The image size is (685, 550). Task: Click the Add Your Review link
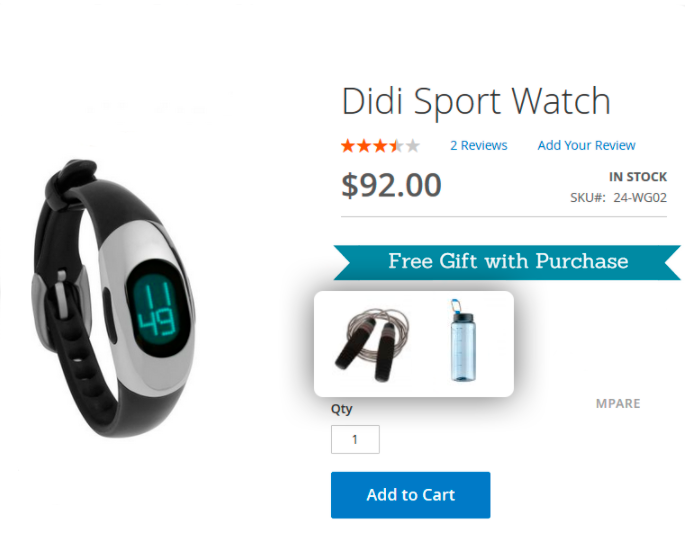[586, 145]
